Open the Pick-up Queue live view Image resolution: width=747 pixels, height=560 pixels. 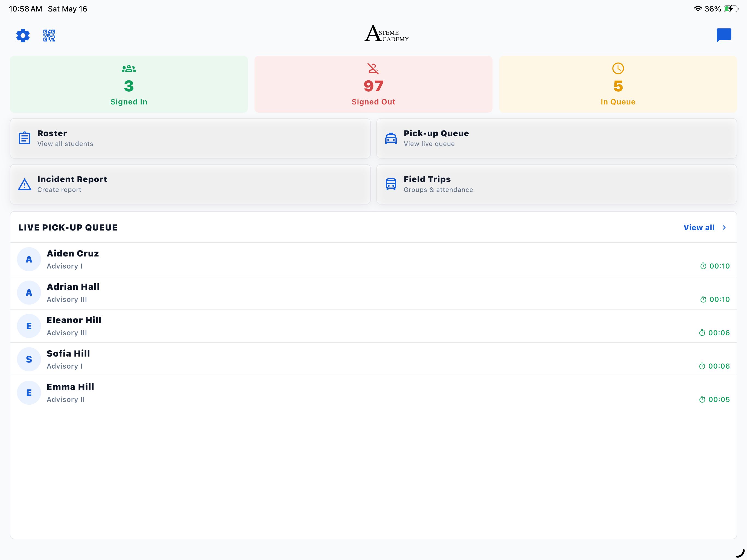click(x=556, y=138)
